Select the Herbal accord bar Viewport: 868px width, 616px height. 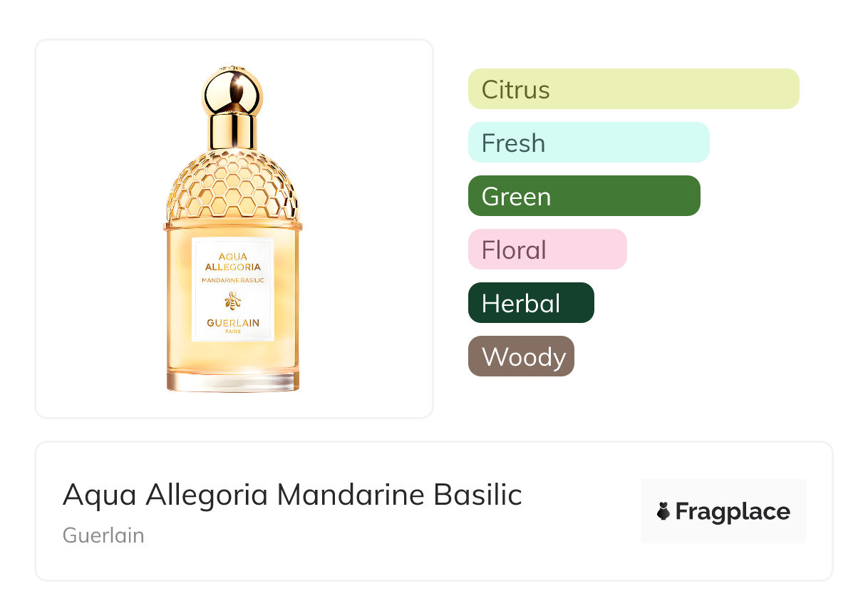click(x=531, y=303)
